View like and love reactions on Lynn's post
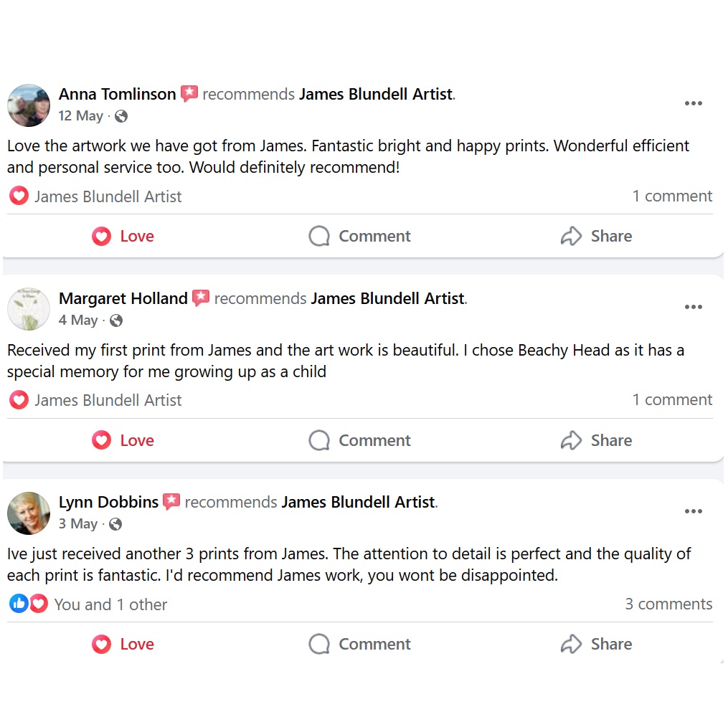The height and width of the screenshot is (717, 728). (29, 604)
